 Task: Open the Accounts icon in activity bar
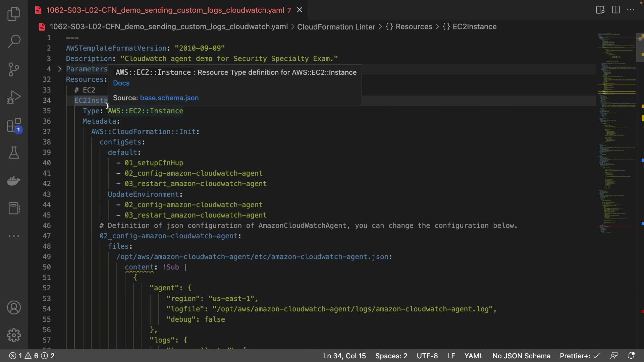14,308
